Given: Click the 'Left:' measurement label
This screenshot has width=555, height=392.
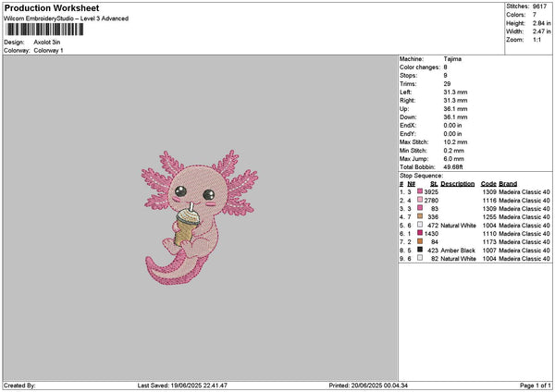Looking at the screenshot, I should pos(406,92).
